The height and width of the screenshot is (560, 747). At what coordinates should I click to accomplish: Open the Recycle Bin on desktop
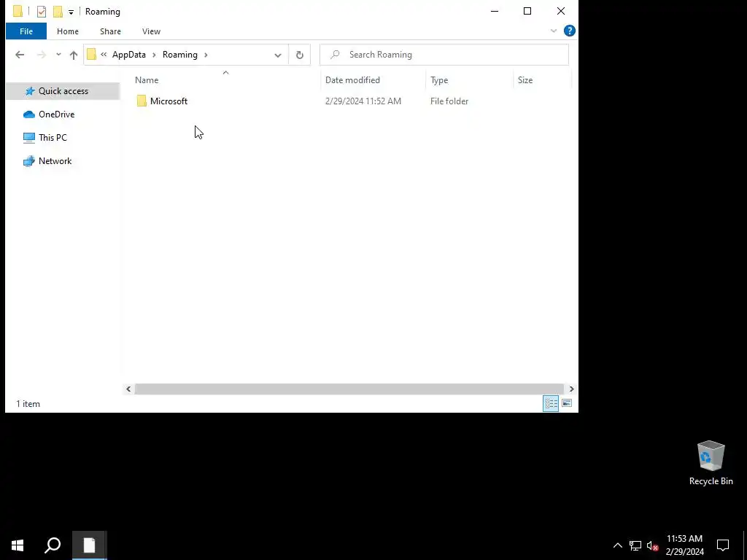point(711,463)
